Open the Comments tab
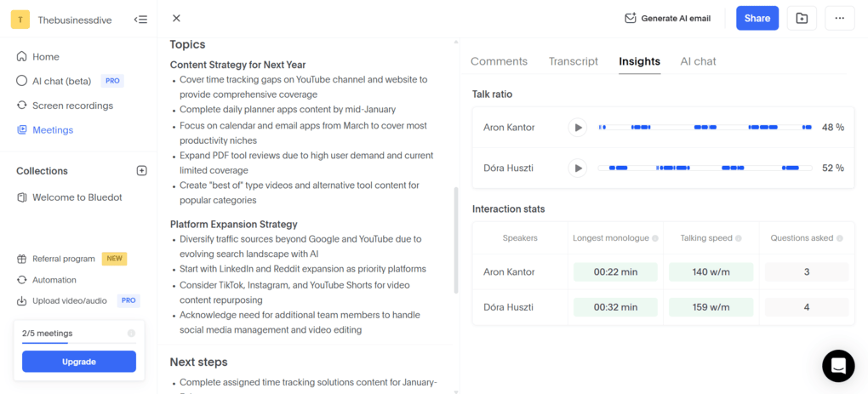 [499, 61]
